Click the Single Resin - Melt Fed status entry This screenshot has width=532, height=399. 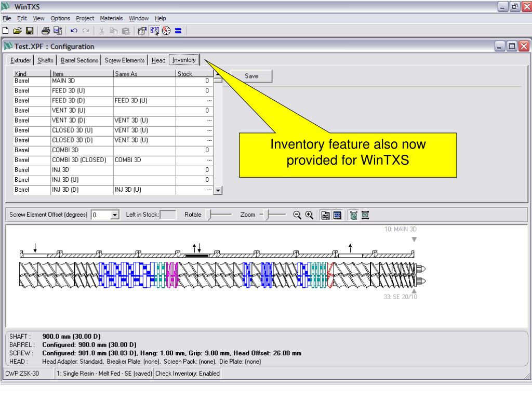(x=104, y=374)
